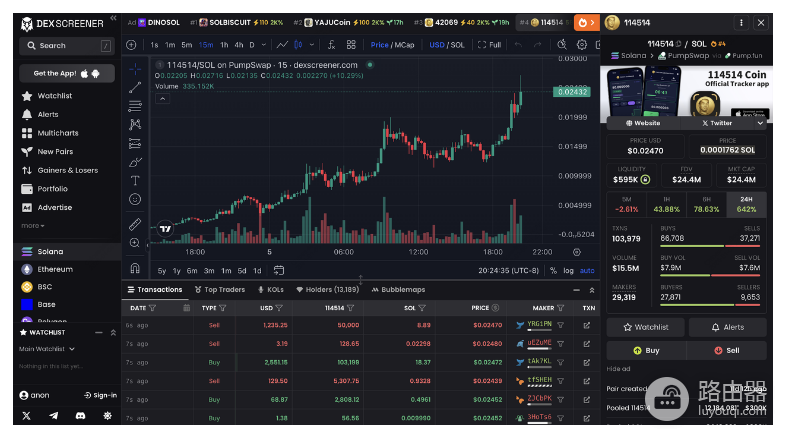The height and width of the screenshot is (439, 785).
Task: Select the ruler measure tool
Action: tap(135, 224)
